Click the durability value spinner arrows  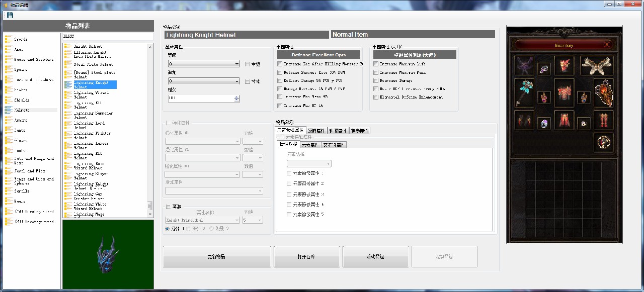pyautogui.click(x=237, y=99)
